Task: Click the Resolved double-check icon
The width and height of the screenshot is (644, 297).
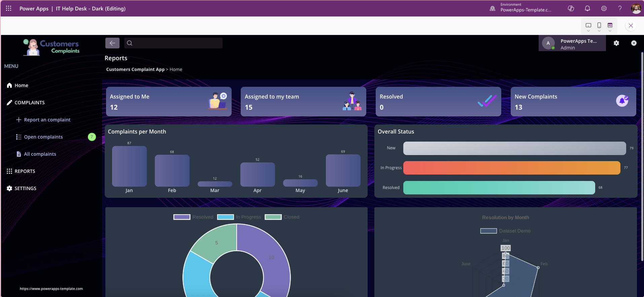Action: click(487, 101)
